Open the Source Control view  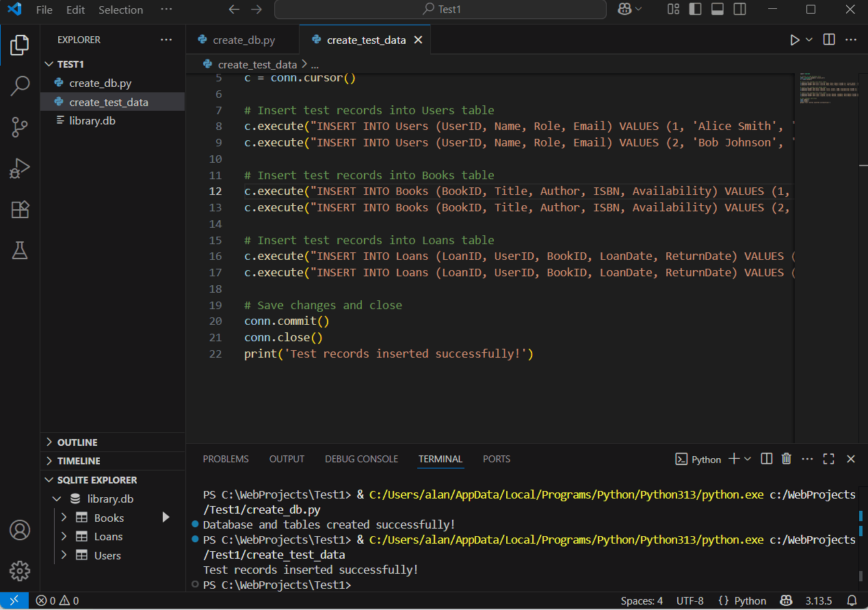[20, 127]
